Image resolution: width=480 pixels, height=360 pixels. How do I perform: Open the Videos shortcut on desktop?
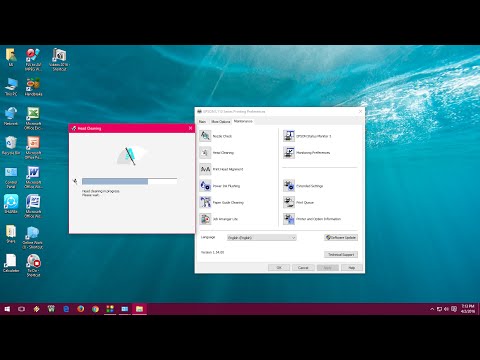pos(59,60)
